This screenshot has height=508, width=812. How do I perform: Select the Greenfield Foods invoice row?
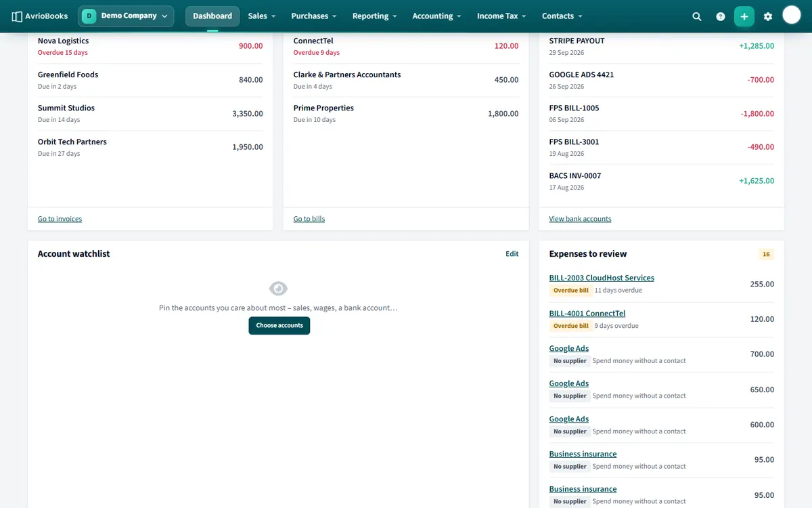coord(150,80)
